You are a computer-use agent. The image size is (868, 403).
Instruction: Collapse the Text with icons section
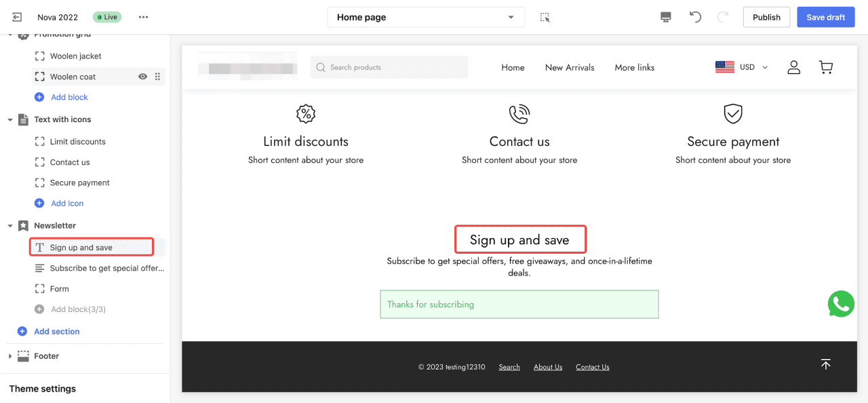tap(10, 119)
